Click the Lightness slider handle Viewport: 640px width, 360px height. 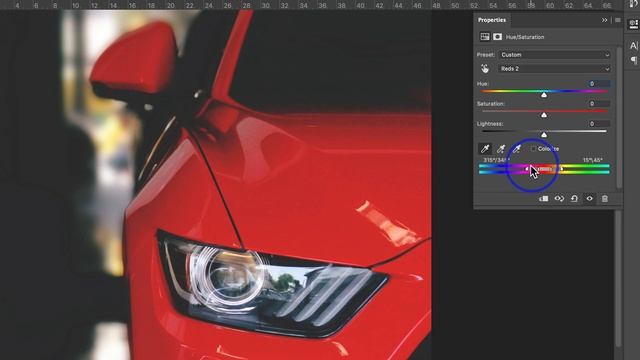pos(544,135)
